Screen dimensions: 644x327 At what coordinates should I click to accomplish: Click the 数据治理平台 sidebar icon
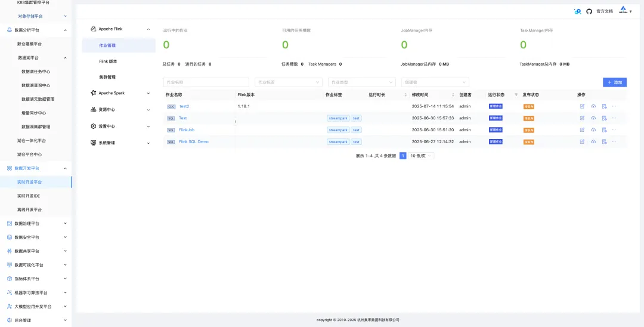(x=10, y=224)
